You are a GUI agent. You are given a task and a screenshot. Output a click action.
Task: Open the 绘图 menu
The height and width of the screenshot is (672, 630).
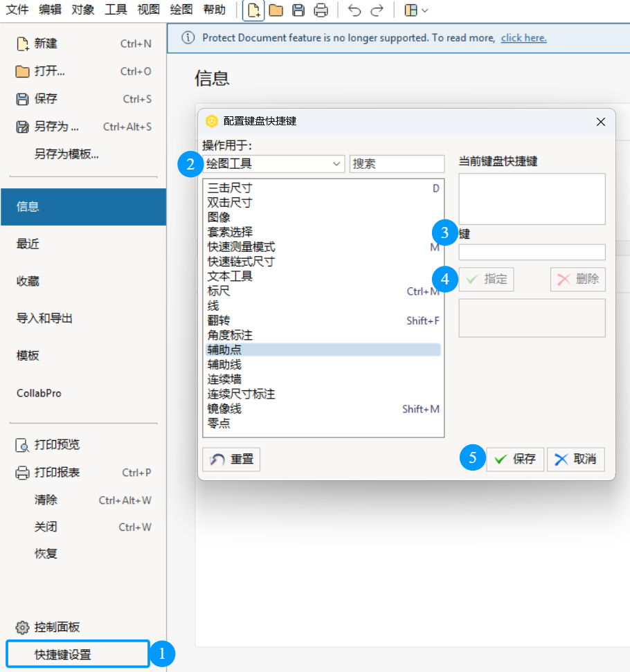[181, 10]
